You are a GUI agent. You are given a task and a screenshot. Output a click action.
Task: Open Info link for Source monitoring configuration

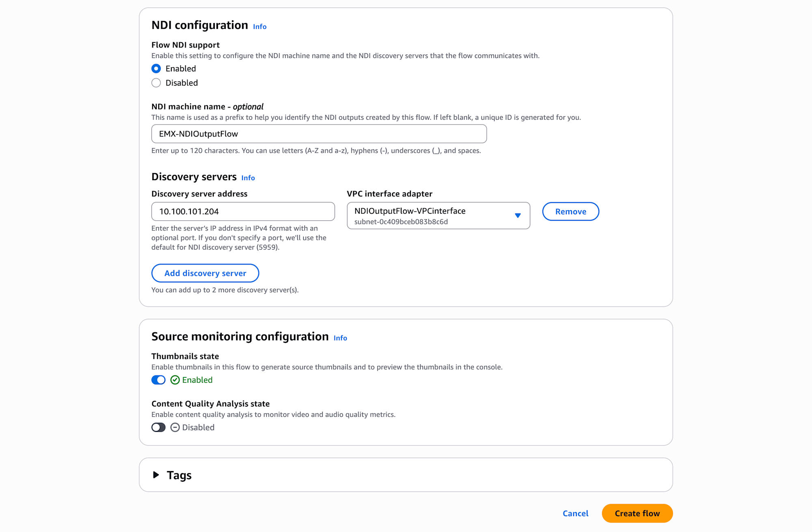(x=340, y=338)
